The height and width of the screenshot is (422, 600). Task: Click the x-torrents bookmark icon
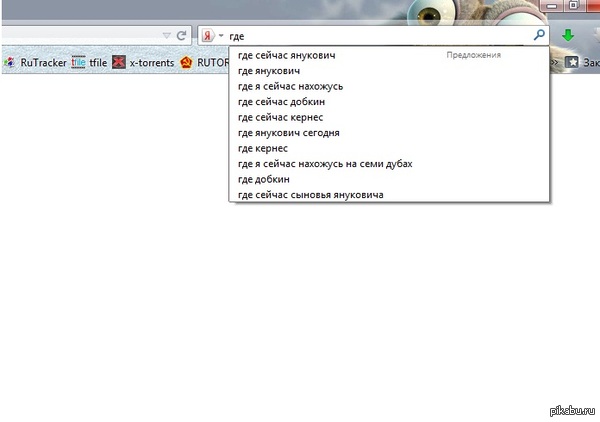pos(119,62)
